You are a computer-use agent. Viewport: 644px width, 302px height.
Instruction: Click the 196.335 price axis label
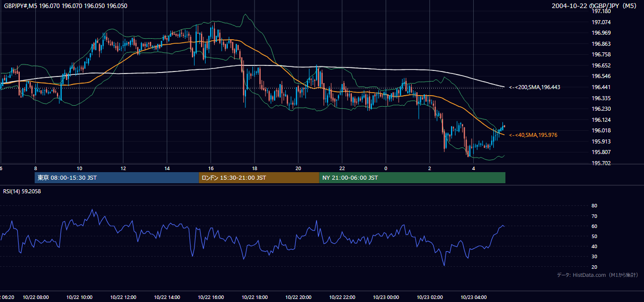[601, 98]
